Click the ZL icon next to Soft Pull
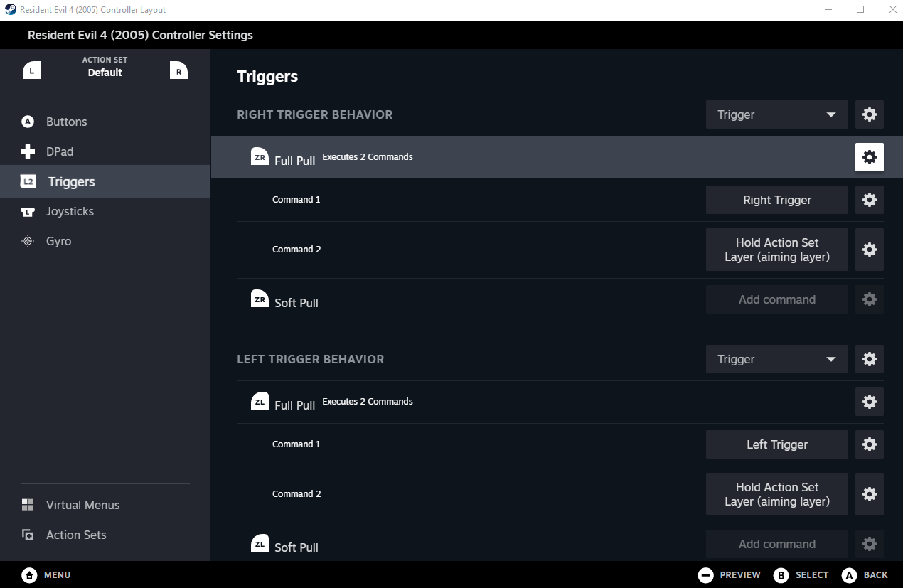 click(260, 543)
